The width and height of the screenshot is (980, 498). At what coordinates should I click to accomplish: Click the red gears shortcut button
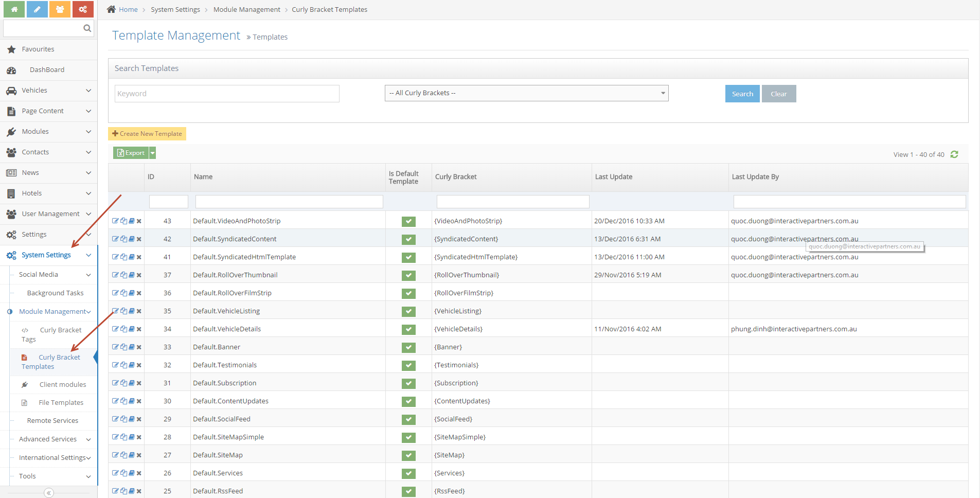click(x=83, y=9)
